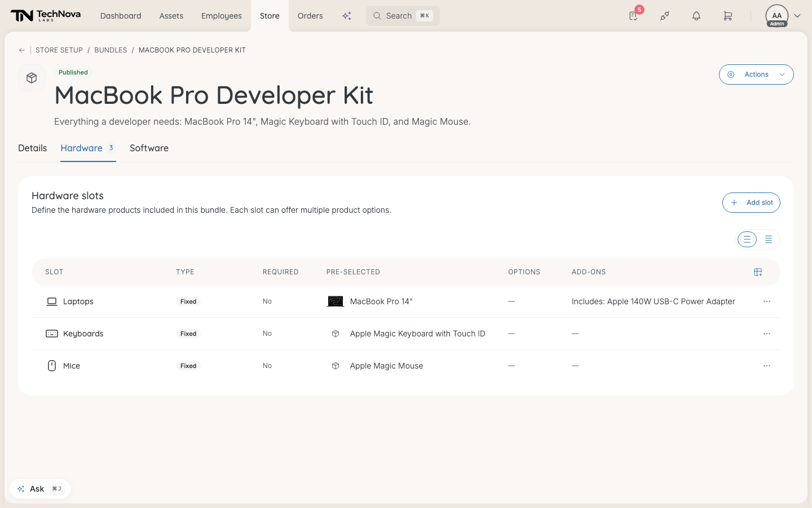This screenshot has width=812, height=508.
Task: Click the AI sparkle icon beside Orders
Action: (347, 16)
